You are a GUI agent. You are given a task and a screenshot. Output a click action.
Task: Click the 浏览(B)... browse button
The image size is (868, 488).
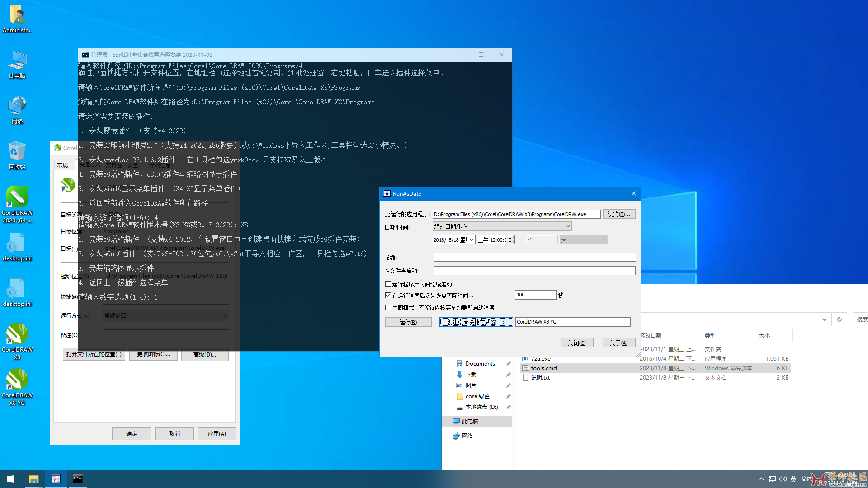pyautogui.click(x=619, y=214)
